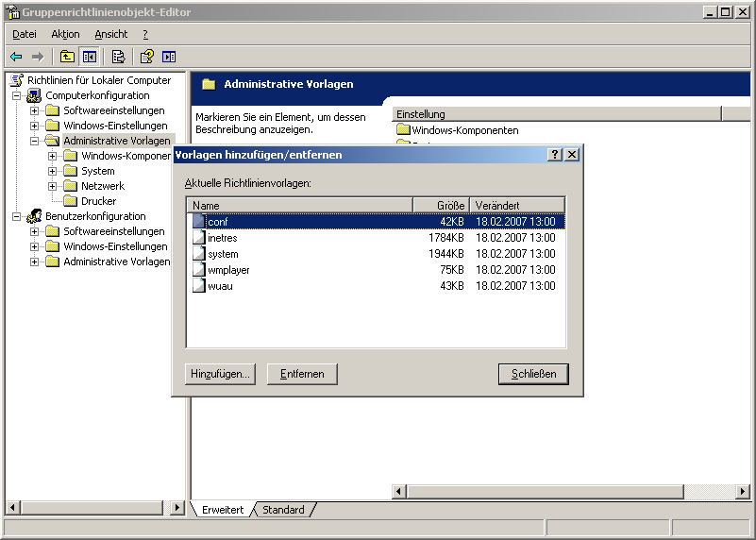Image resolution: width=756 pixels, height=540 pixels.
Task: Click the dialog's question mark help button
Action: pos(554,155)
